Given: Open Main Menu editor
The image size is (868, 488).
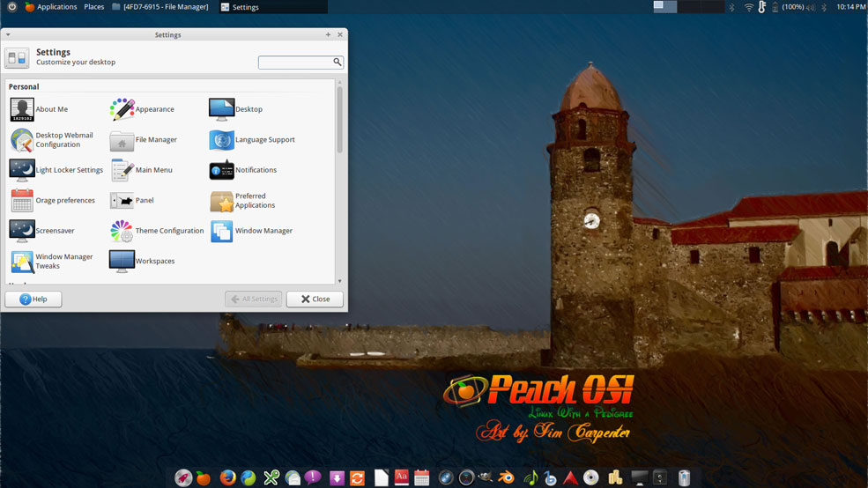Looking at the screenshot, I should [x=141, y=170].
